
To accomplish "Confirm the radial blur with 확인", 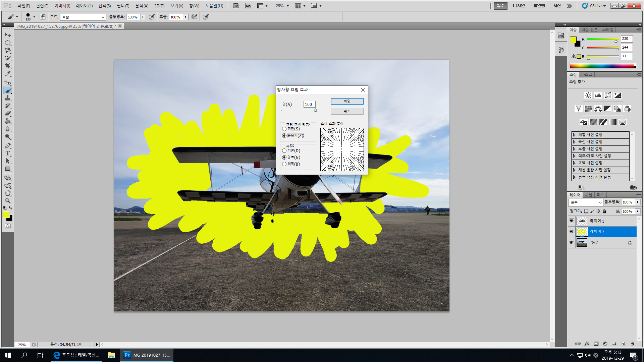I will click(x=347, y=101).
